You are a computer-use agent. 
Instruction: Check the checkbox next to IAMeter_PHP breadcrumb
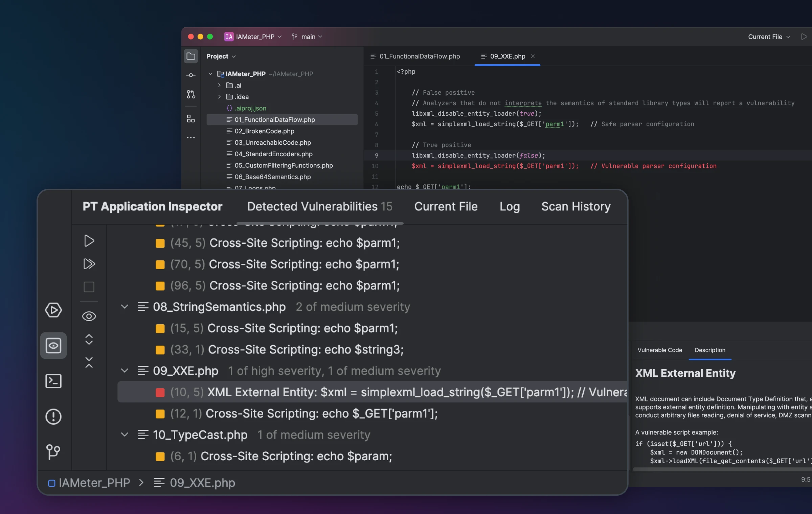pyautogui.click(x=52, y=483)
